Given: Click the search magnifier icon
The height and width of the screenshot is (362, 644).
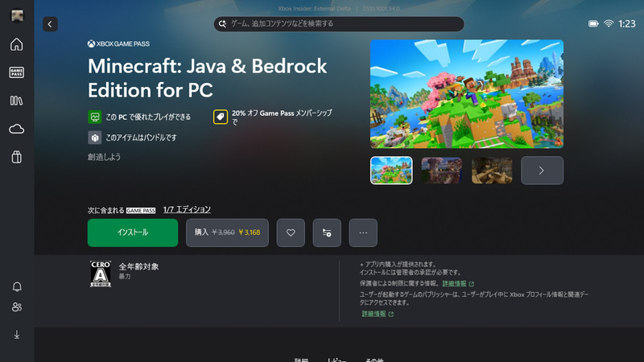Looking at the screenshot, I should pyautogui.click(x=222, y=24).
